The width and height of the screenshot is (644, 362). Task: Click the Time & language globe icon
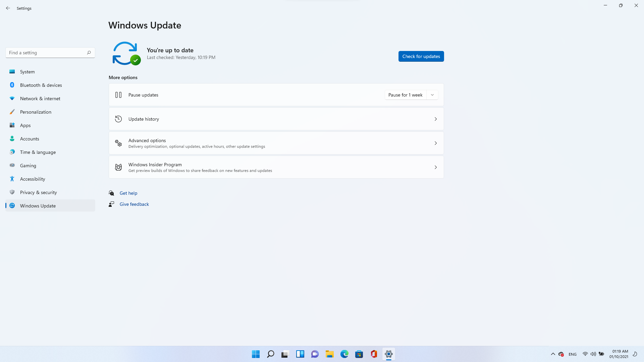coord(12,152)
